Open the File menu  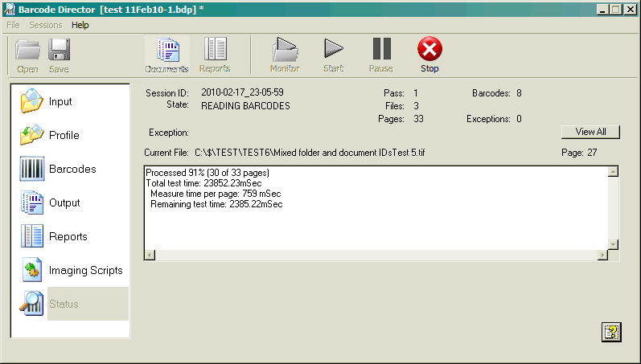[13, 25]
